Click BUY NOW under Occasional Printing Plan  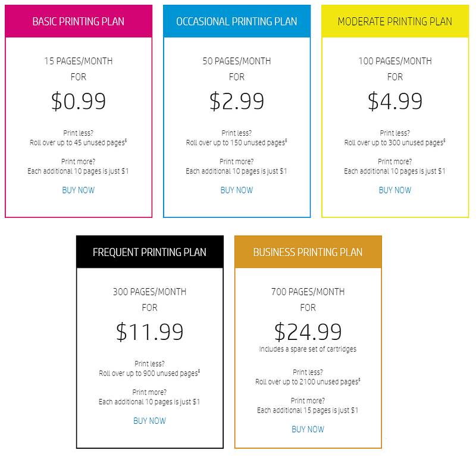[236, 190]
